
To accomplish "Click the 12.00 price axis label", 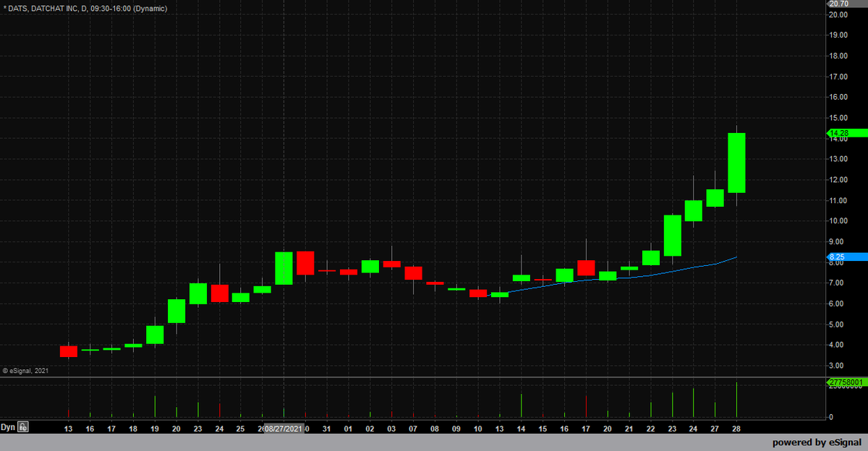I will pyautogui.click(x=838, y=180).
